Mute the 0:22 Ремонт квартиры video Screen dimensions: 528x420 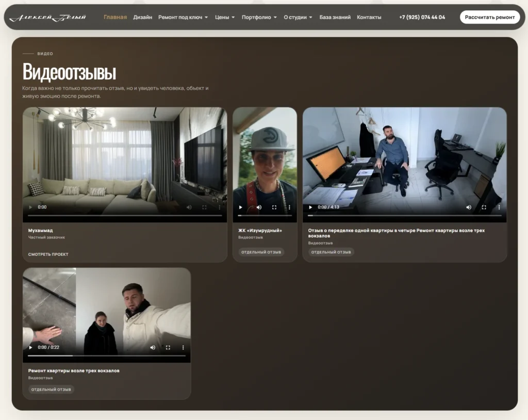pyautogui.click(x=153, y=348)
